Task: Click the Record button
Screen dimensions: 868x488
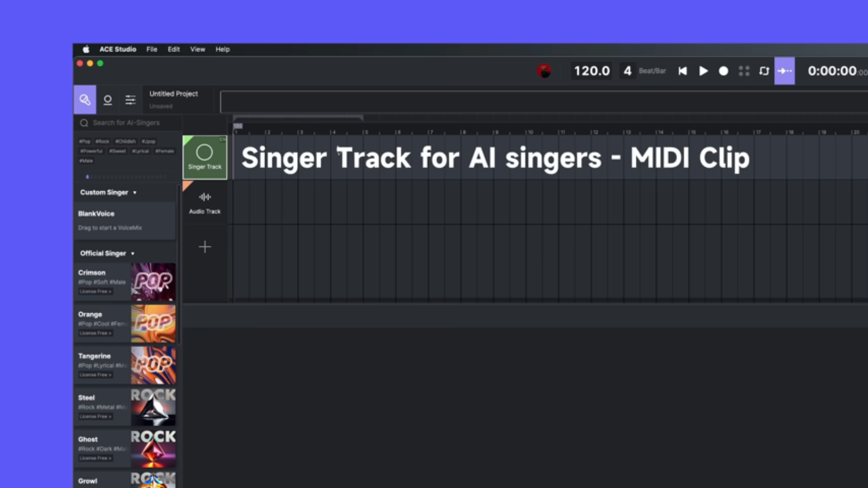Action: point(723,71)
